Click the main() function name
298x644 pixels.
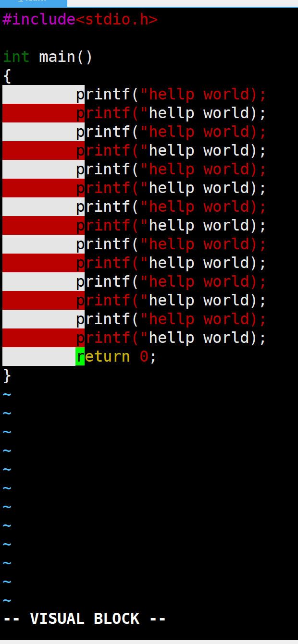click(66, 57)
